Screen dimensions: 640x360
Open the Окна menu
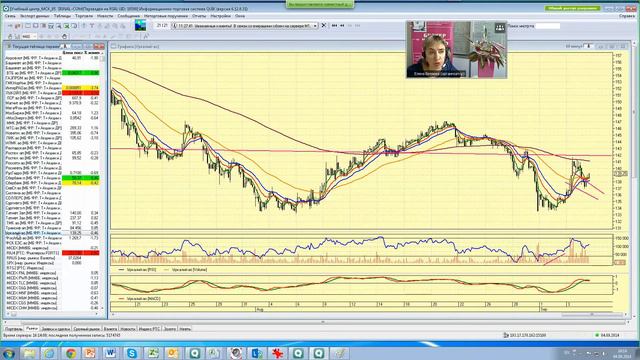[x=240, y=16]
